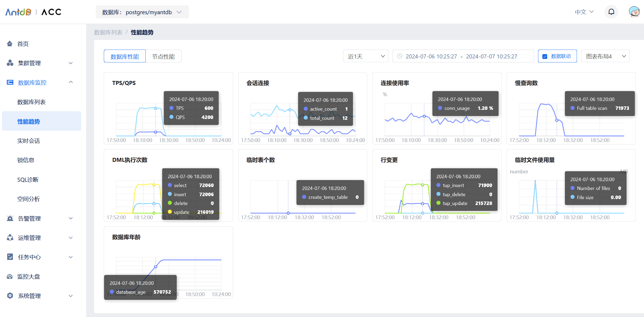Click the home icon beside 首页
The image size is (644, 317).
click(x=10, y=44)
